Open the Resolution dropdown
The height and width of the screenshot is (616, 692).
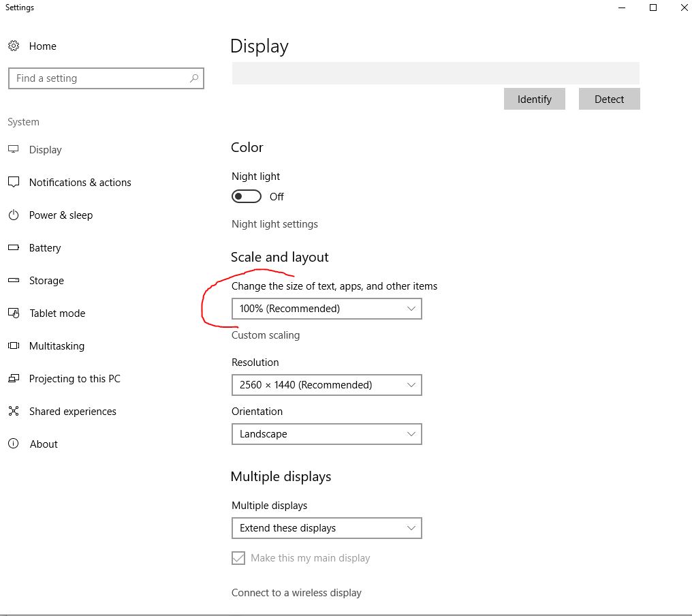coord(327,385)
